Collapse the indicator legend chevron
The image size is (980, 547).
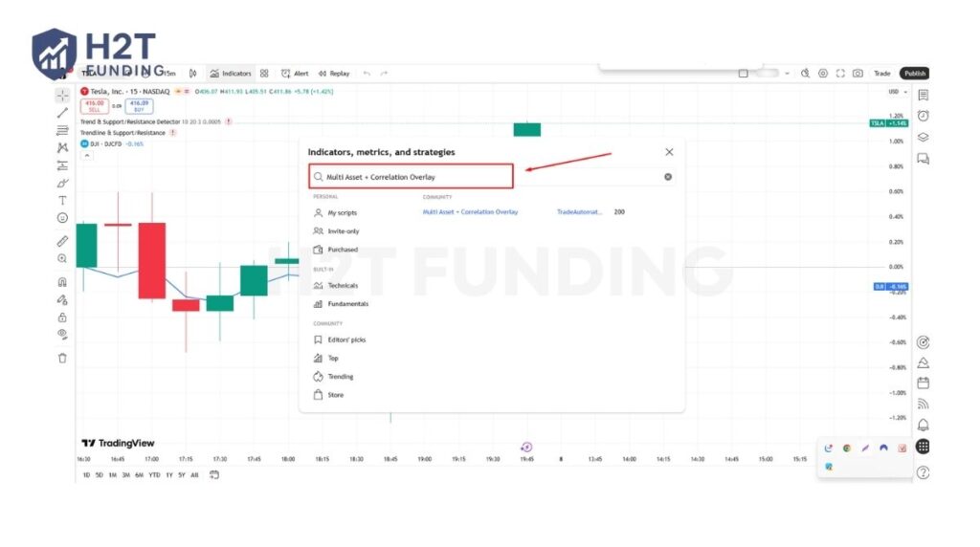(87, 156)
